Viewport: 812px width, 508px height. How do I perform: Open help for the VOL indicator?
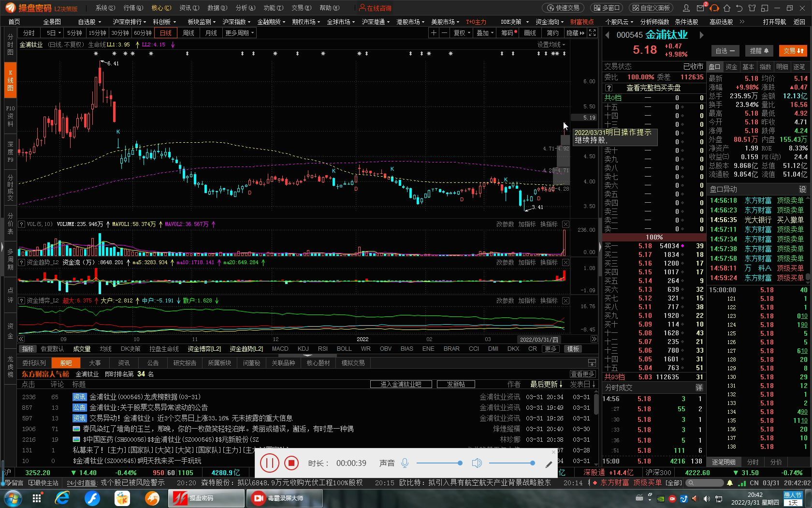click(21, 224)
